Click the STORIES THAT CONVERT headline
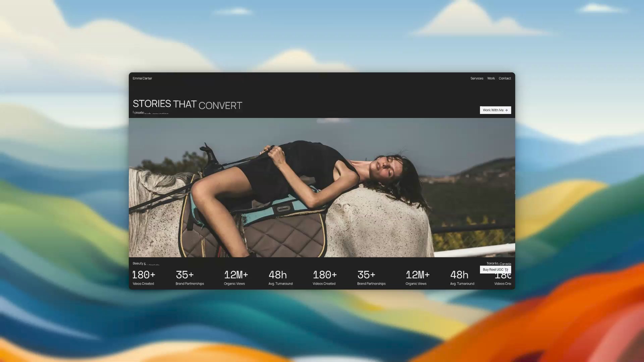 (x=187, y=105)
